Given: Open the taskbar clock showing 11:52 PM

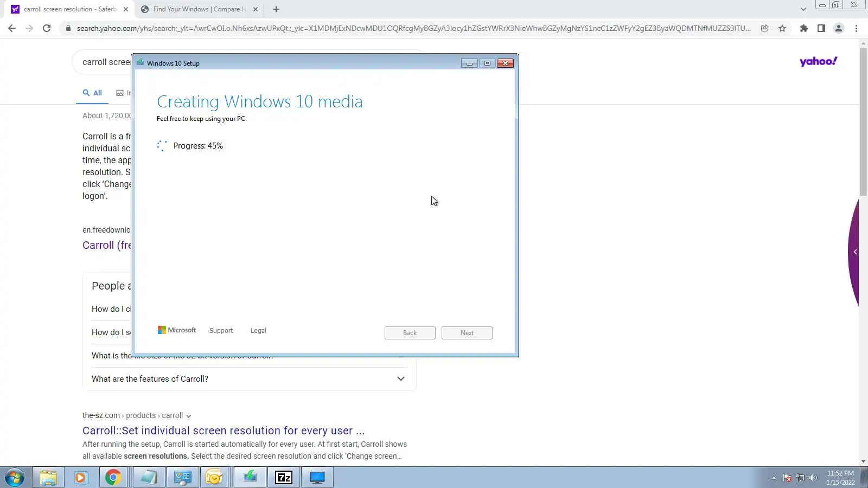Looking at the screenshot, I should click(840, 478).
